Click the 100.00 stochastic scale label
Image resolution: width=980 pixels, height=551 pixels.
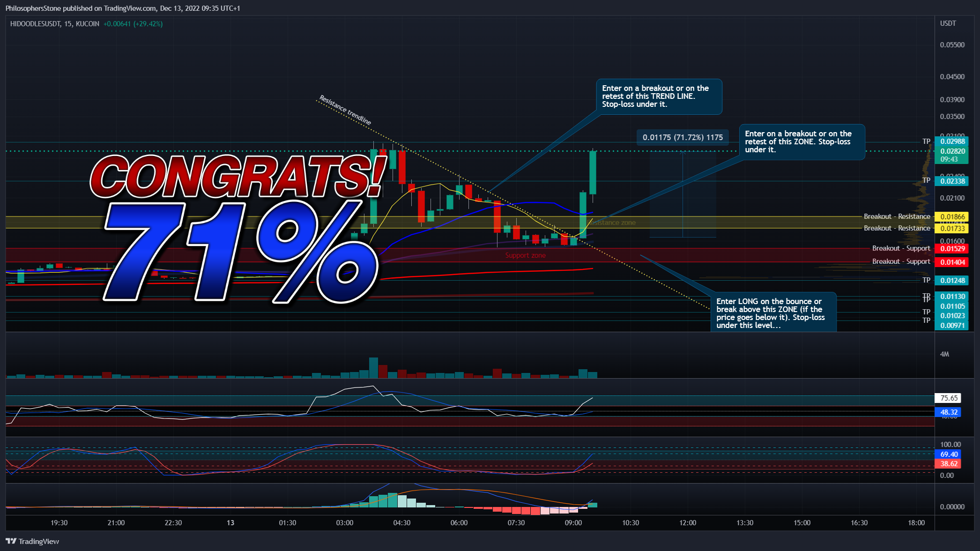point(950,445)
